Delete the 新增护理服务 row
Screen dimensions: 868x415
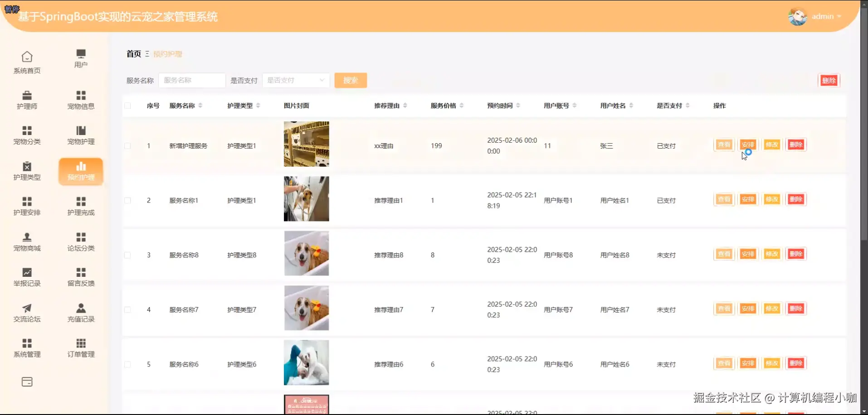point(796,145)
